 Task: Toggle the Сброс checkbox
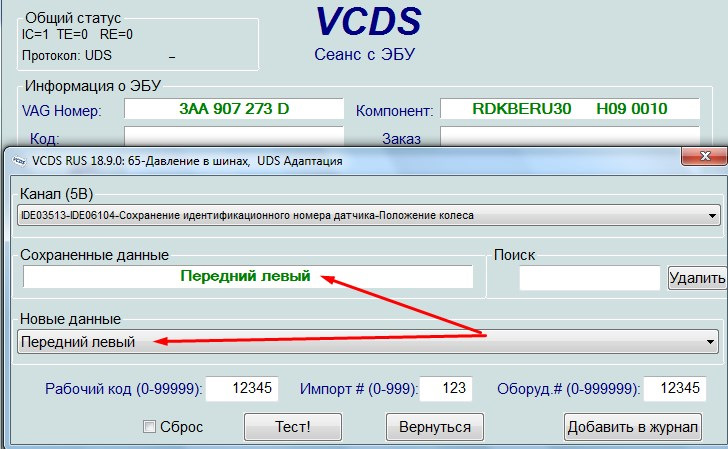pyautogui.click(x=149, y=426)
